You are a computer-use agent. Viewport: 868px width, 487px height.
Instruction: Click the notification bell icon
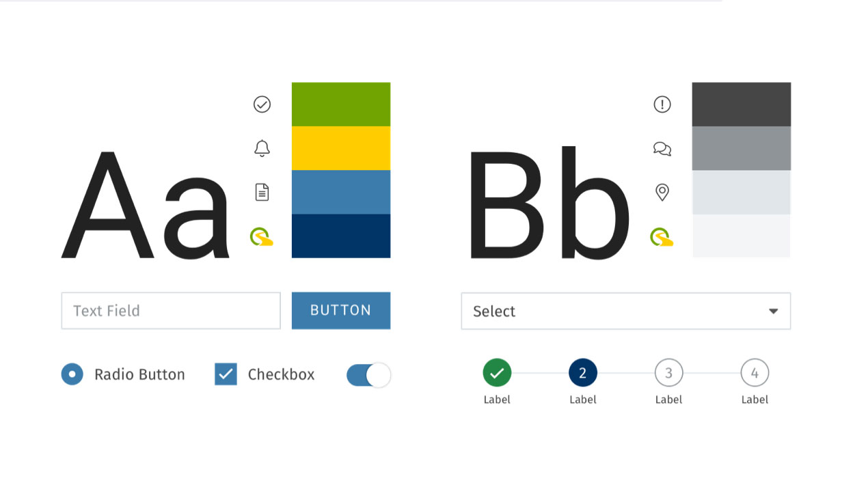pyautogui.click(x=262, y=148)
